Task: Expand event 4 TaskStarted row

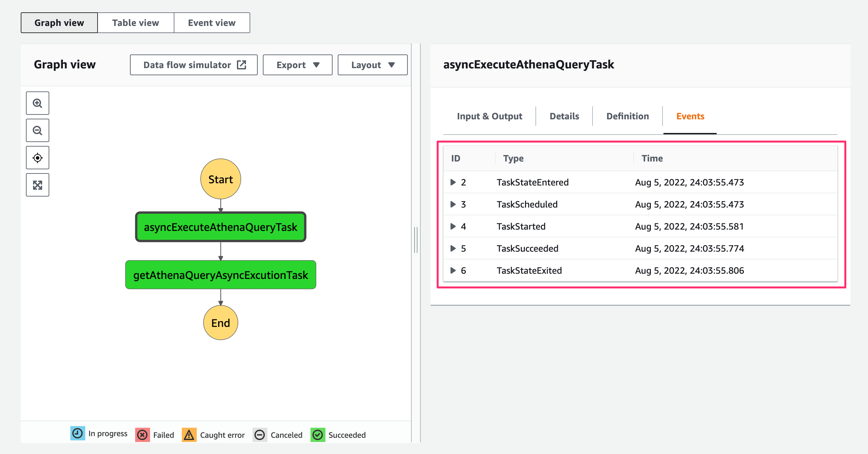Action: [x=453, y=226]
